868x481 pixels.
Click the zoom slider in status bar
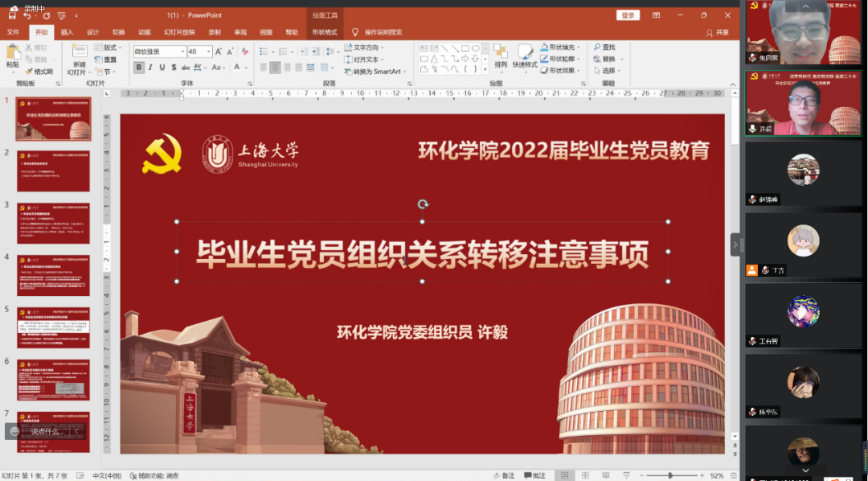[670, 475]
